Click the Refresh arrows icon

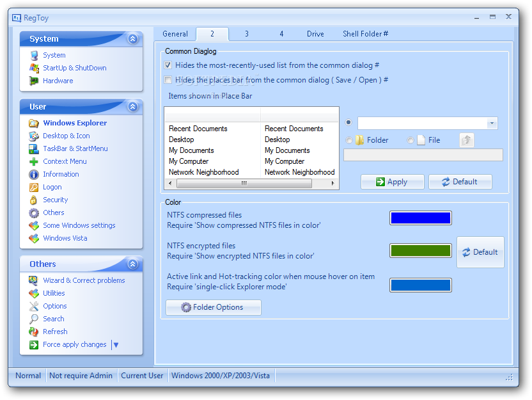coord(34,332)
